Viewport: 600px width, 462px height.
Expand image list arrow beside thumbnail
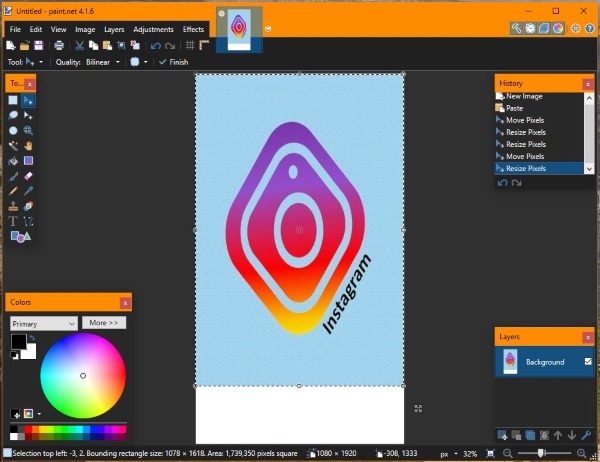click(x=268, y=29)
